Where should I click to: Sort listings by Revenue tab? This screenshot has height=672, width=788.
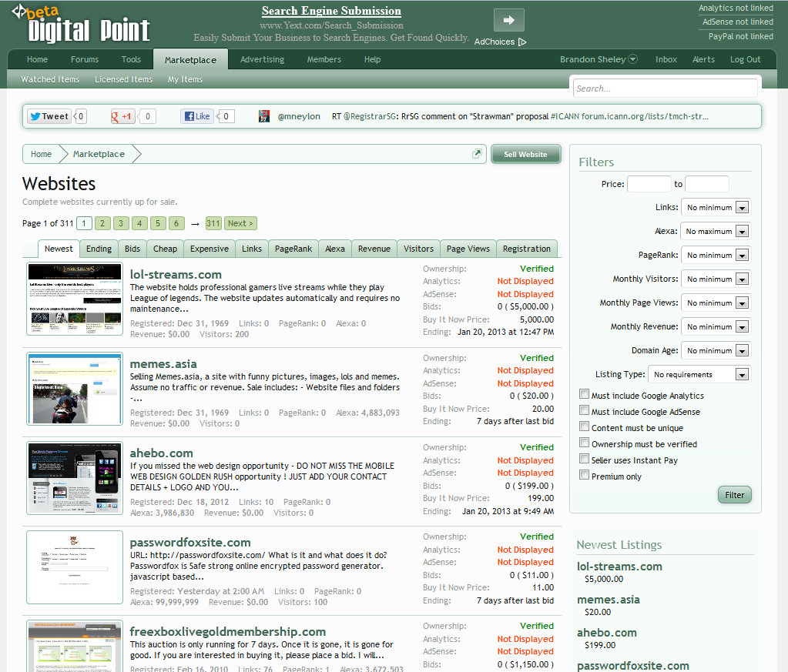tap(374, 249)
